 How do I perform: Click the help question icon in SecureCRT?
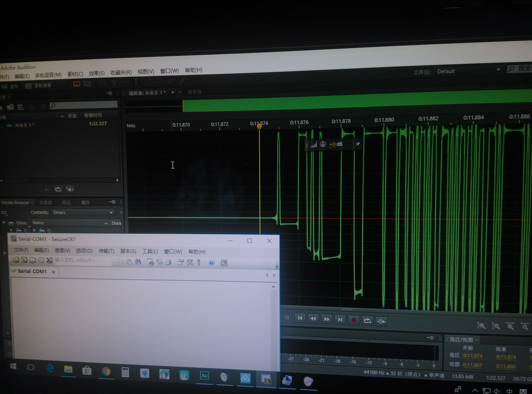[211, 263]
